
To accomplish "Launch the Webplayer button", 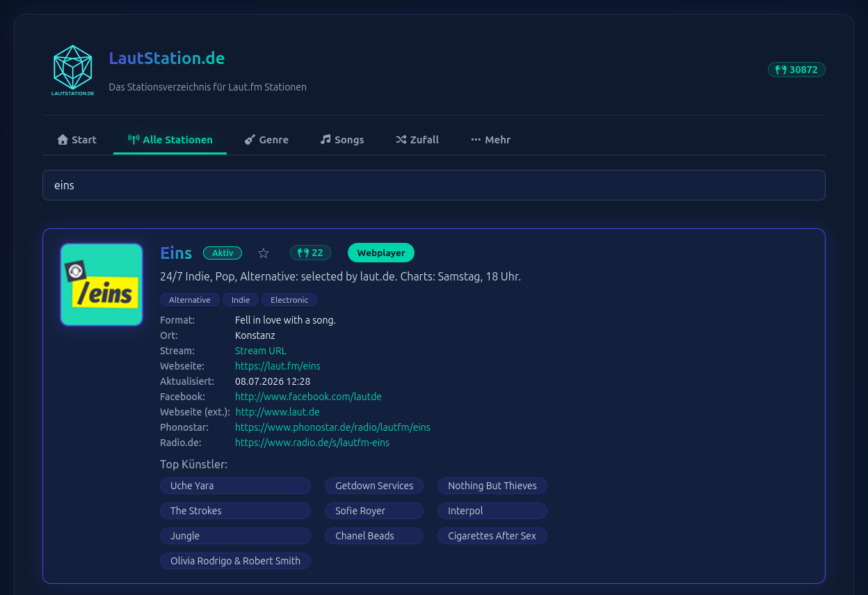I will coord(381,253).
